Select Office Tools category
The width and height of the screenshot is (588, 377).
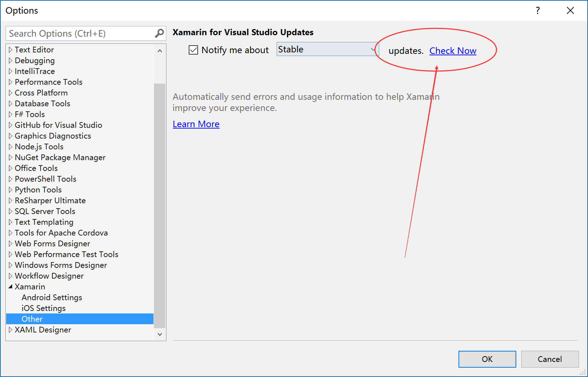(36, 168)
